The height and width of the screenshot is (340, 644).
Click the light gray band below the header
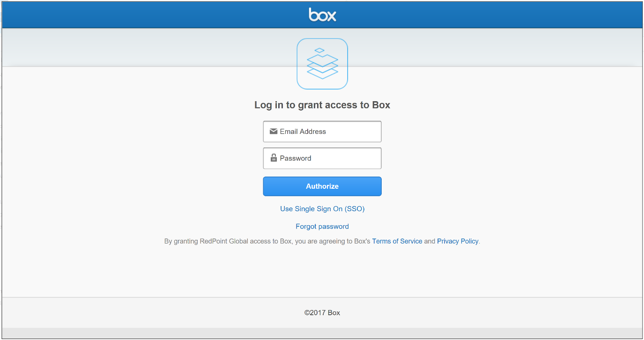pyautogui.click(x=141, y=47)
